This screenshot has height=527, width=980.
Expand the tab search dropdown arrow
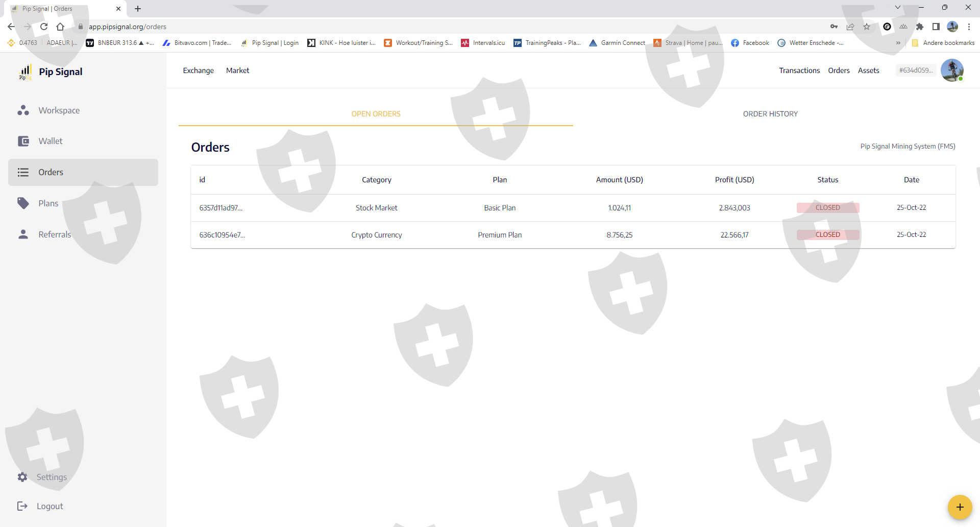(x=898, y=7)
